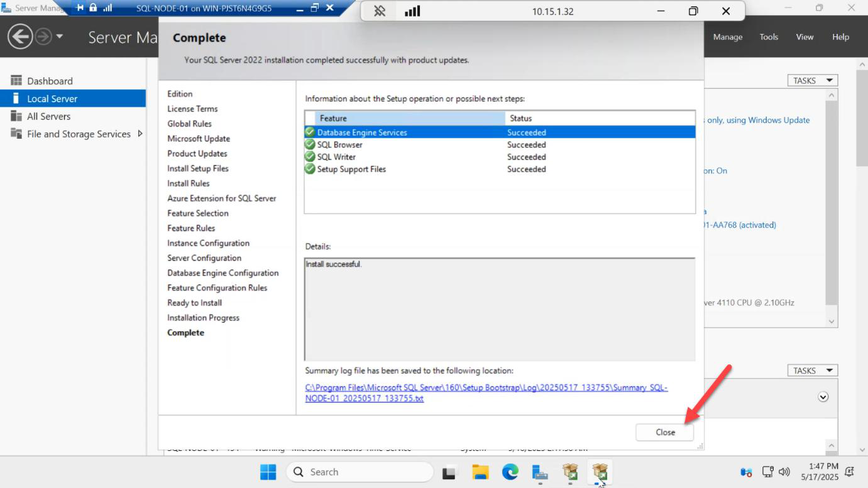Screen dimensions: 868x488
Task: Expand File and Storage Services arrow
Action: [x=140, y=134]
